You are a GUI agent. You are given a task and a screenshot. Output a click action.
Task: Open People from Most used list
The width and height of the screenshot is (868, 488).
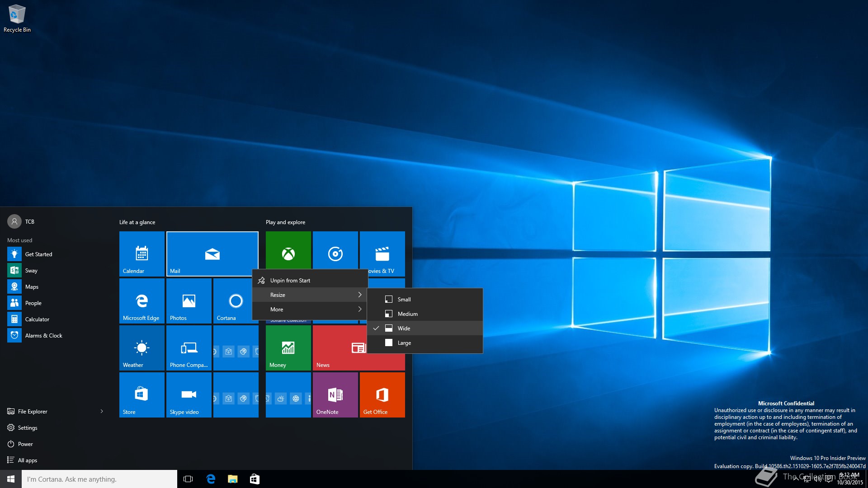tap(56, 303)
